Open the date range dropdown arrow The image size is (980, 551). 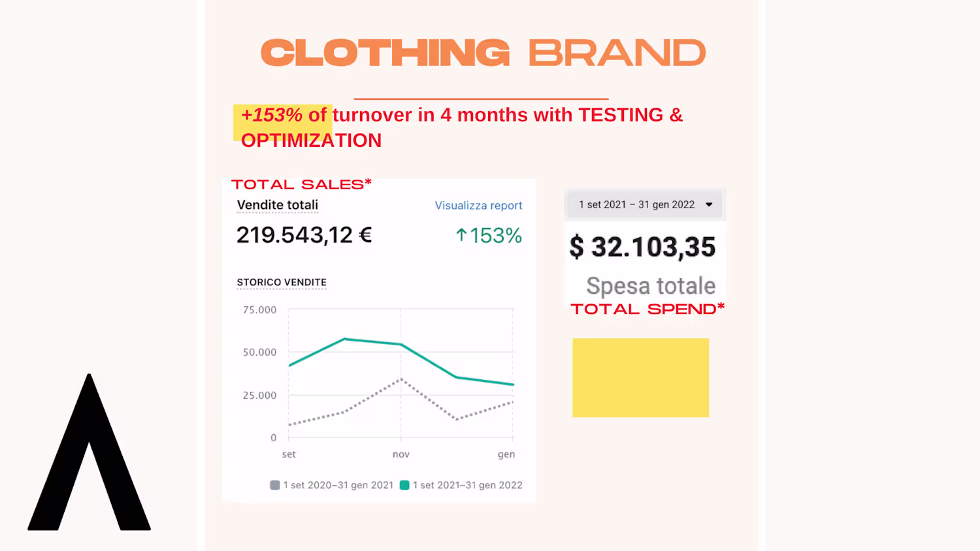(709, 205)
